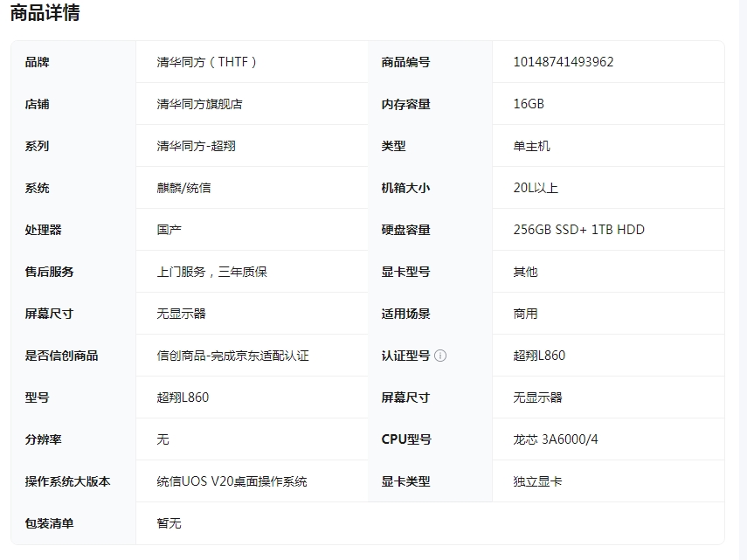The height and width of the screenshot is (560, 747).
Task: Open the store name 清华同方旗舰店
Action: (x=199, y=104)
